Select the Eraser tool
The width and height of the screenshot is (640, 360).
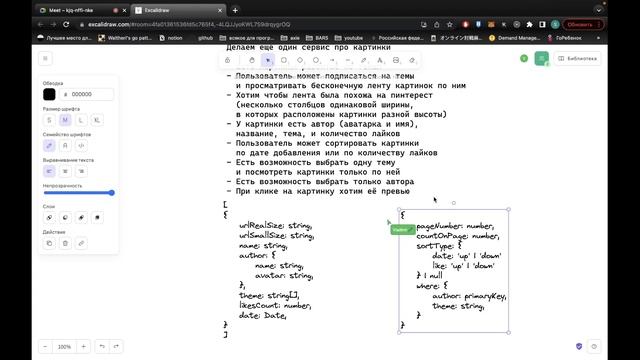click(x=412, y=60)
